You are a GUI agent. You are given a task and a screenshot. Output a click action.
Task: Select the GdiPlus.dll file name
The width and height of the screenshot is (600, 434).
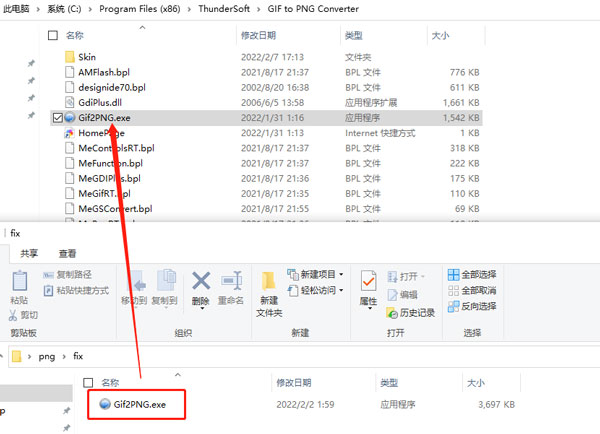tap(100, 103)
